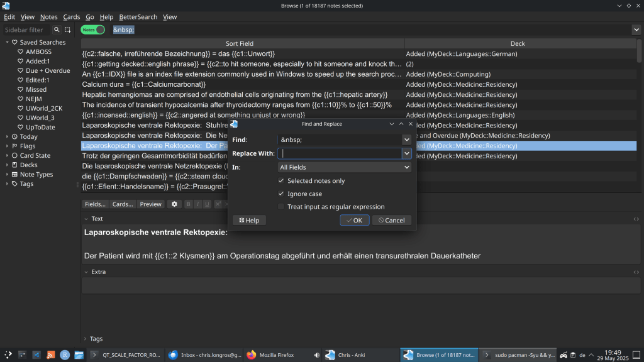Open the 'In' All Fields dropdown
Screen dimensions: 644x362
[x=345, y=167]
